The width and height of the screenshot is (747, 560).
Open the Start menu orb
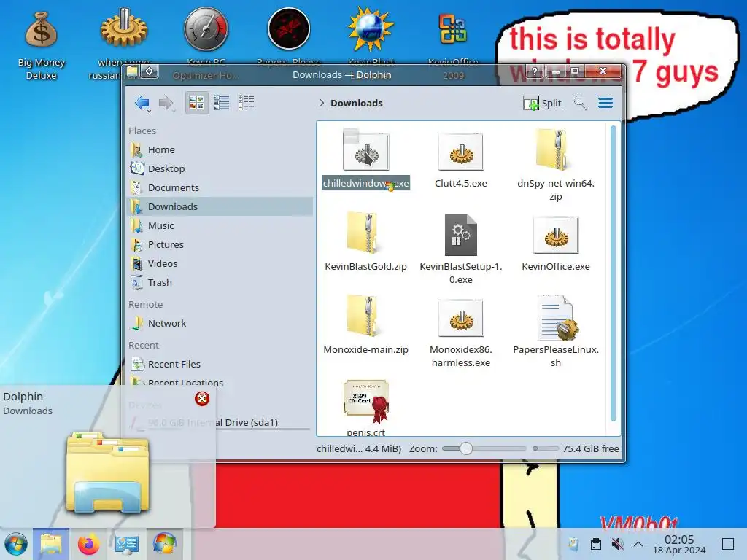16,544
